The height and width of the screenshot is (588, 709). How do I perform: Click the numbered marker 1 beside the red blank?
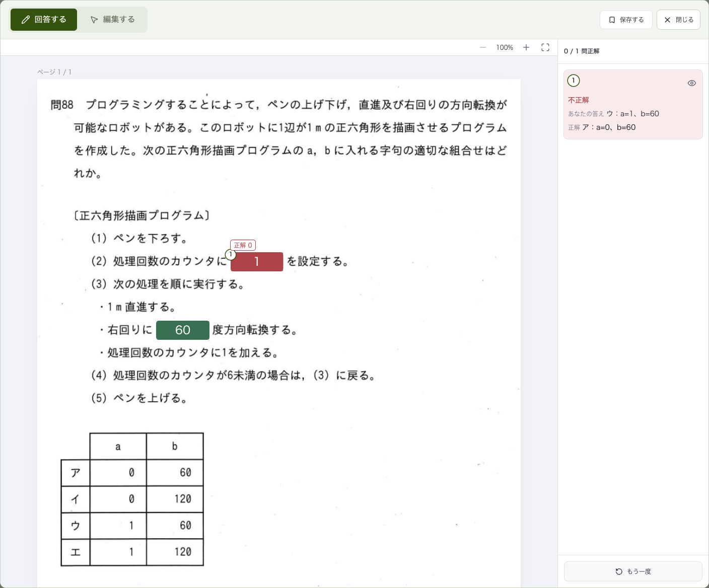pos(231,255)
